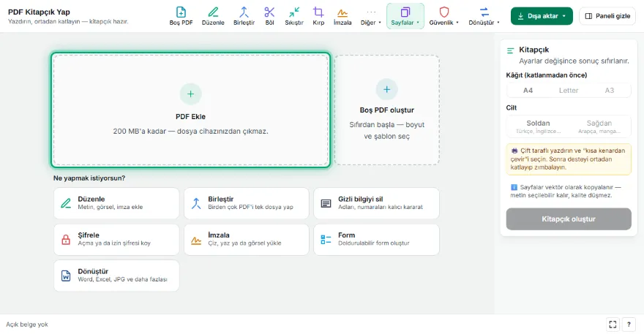The image size is (644, 334).
Task: Select Letter paper size
Action: pyautogui.click(x=569, y=91)
